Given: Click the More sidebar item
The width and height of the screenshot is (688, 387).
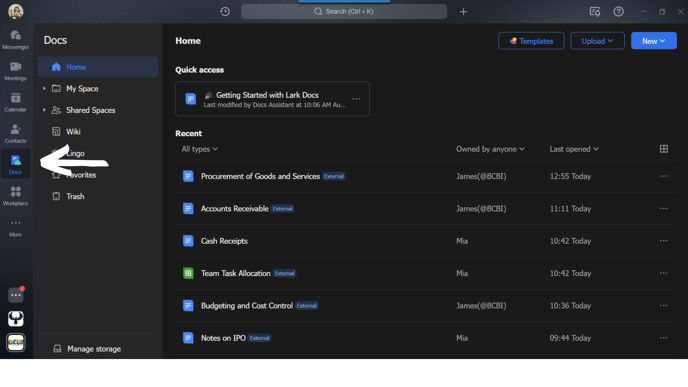Looking at the screenshot, I should pyautogui.click(x=15, y=227).
